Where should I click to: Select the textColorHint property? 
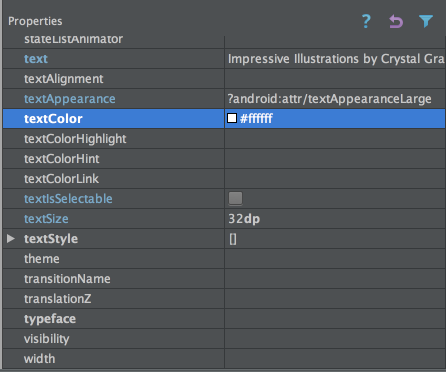(62, 159)
